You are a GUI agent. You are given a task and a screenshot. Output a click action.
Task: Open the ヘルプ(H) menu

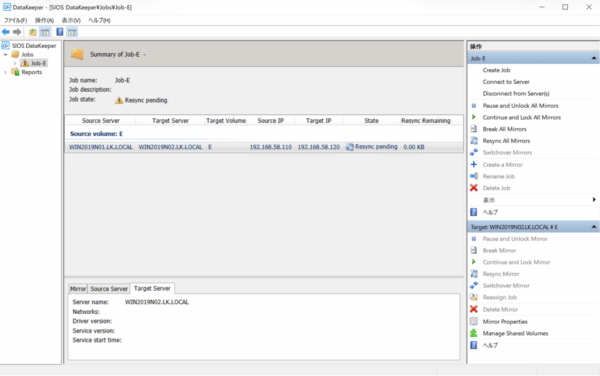[x=99, y=20]
